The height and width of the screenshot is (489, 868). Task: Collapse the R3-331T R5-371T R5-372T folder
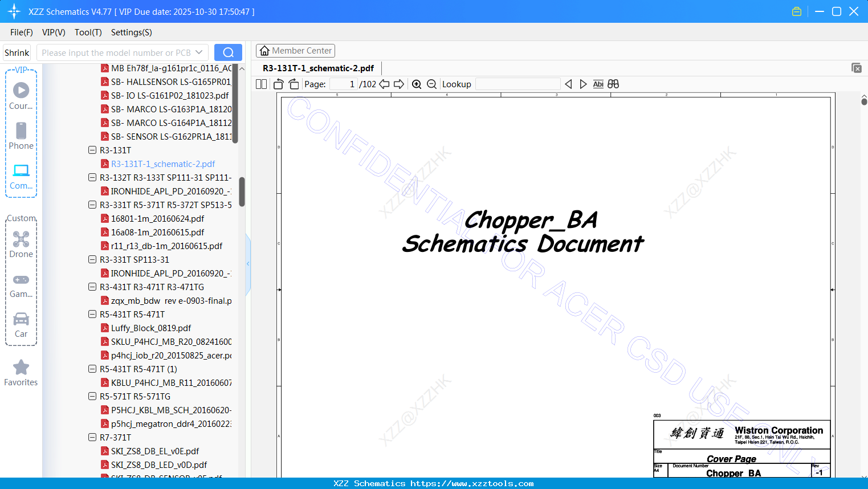click(92, 205)
